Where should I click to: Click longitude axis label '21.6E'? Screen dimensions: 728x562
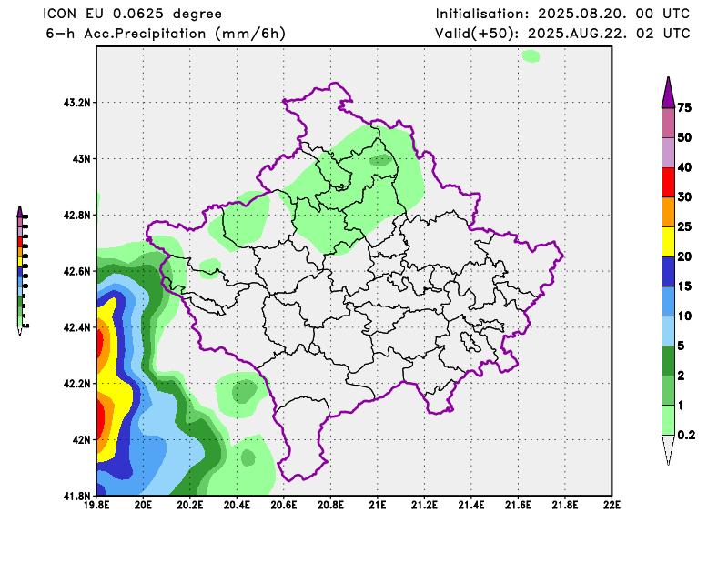pyautogui.click(x=518, y=505)
